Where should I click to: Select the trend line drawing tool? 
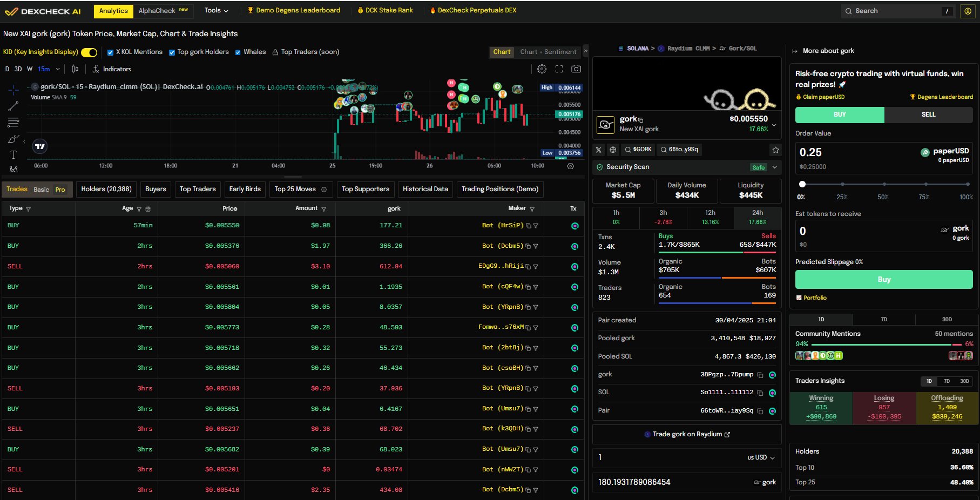click(13, 106)
